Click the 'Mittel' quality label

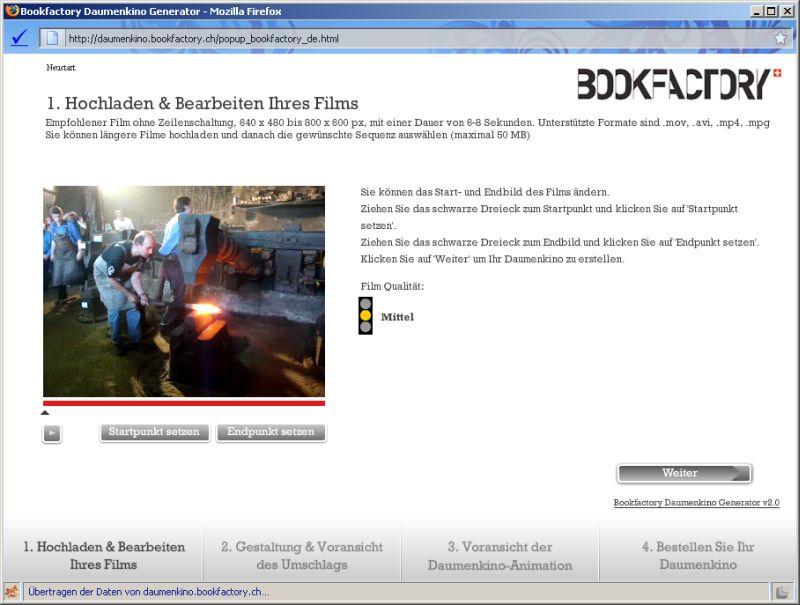[397, 317]
